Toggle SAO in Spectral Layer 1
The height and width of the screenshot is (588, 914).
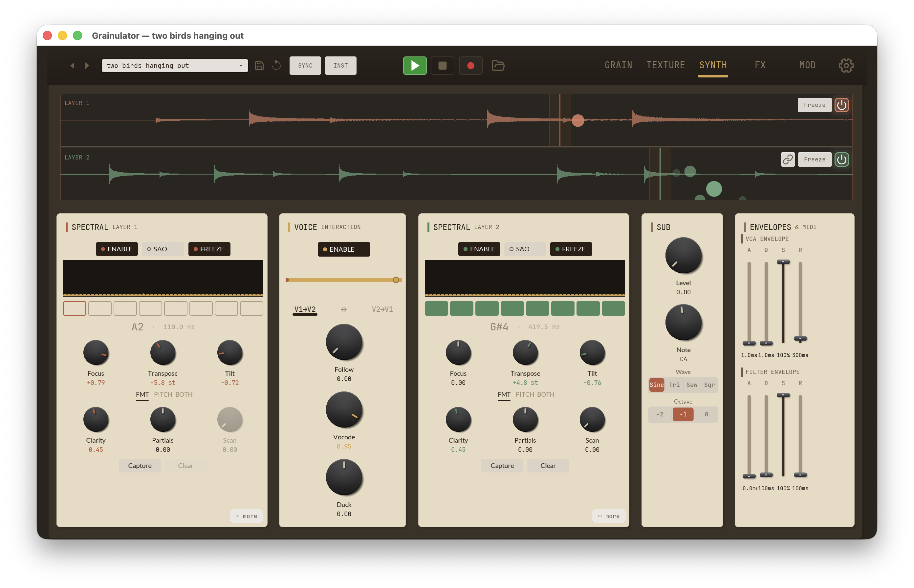pos(162,249)
